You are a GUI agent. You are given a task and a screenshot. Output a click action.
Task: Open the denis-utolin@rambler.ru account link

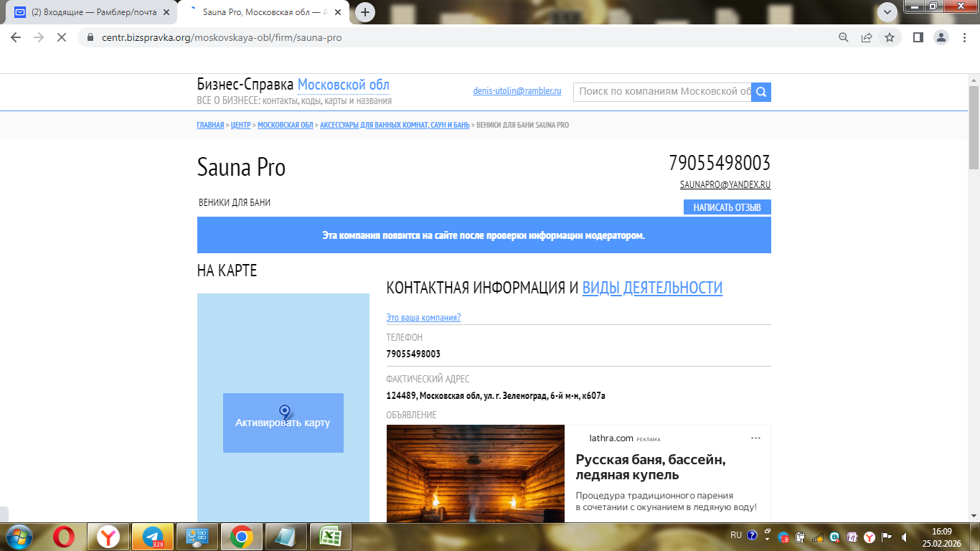pos(517,91)
